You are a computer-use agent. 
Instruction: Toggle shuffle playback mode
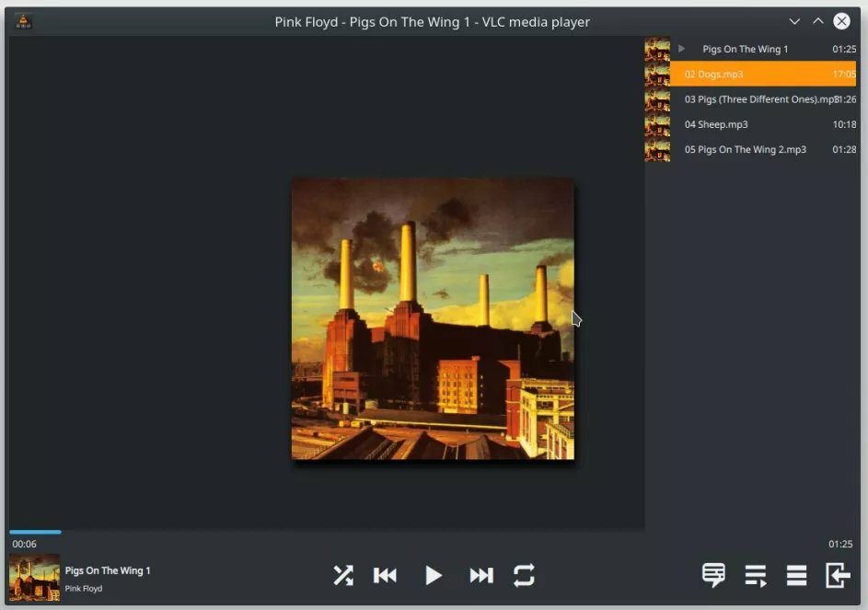343,575
